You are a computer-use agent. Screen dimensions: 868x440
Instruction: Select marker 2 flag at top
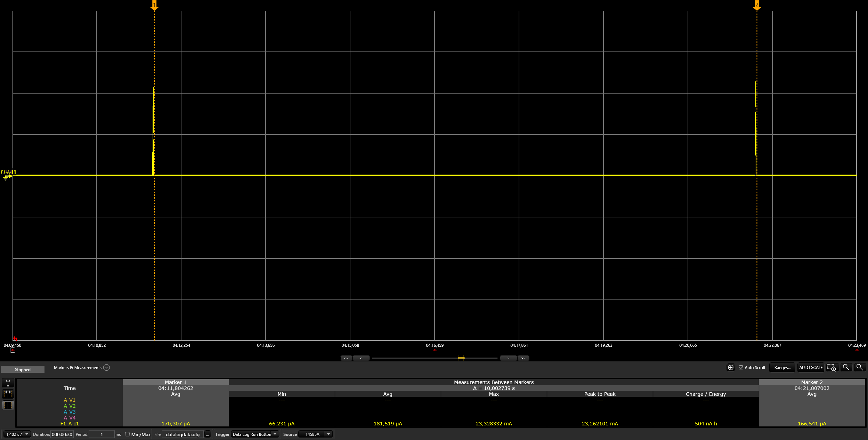(757, 5)
